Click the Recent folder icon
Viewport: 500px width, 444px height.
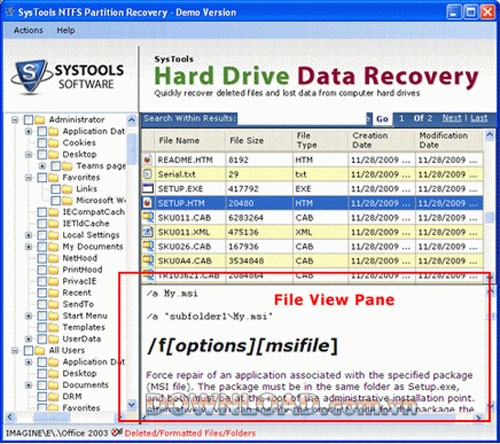53,293
